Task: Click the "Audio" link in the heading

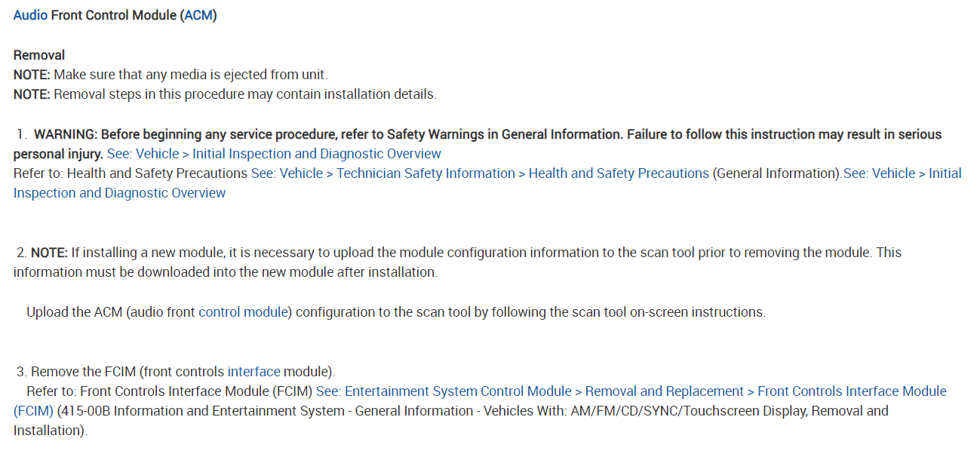Action: coord(30,15)
